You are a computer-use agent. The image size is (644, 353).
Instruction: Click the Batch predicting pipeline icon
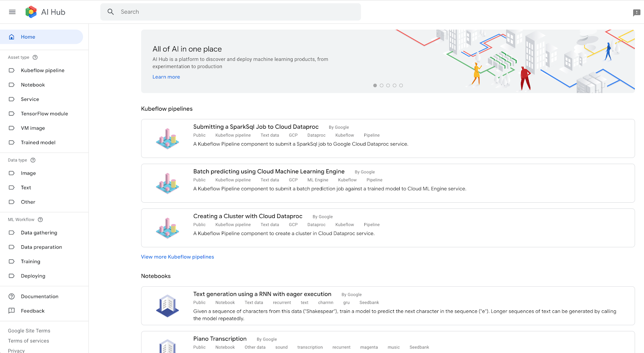(x=167, y=183)
